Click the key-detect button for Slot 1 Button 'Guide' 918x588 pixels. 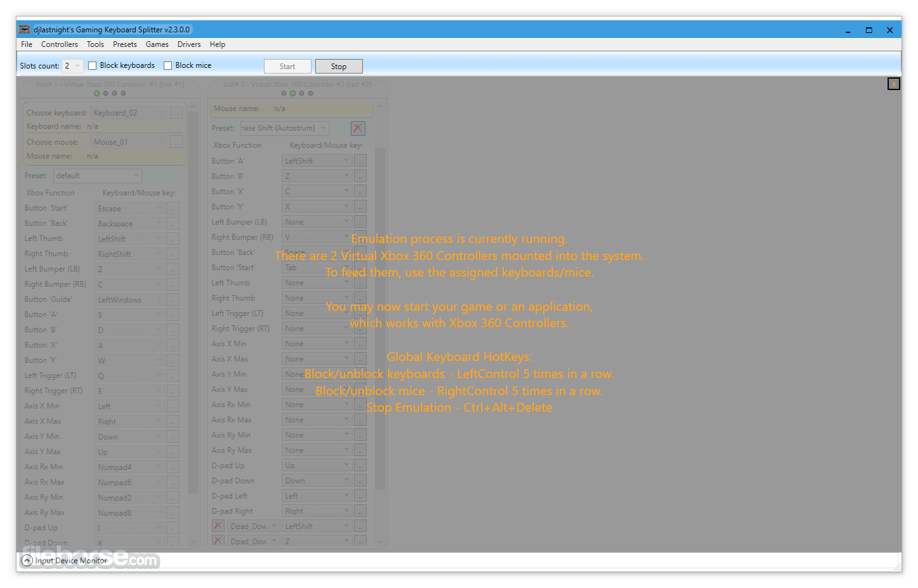click(173, 300)
